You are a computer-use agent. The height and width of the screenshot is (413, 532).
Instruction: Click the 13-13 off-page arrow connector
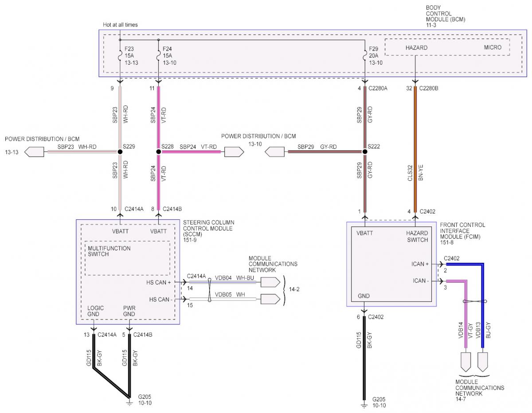click(34, 152)
